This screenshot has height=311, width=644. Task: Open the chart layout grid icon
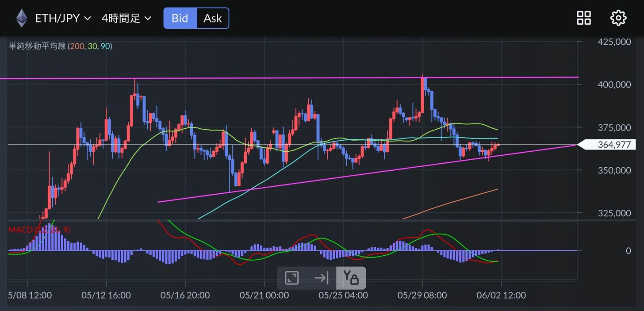584,18
